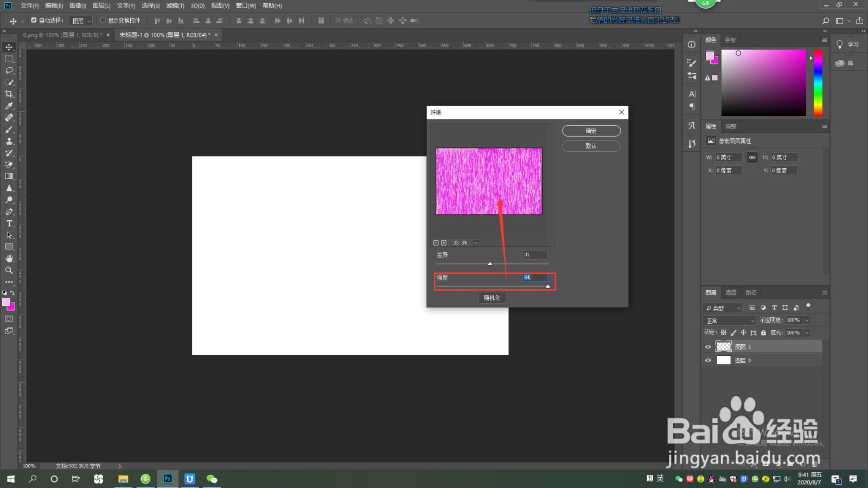Screen dimensions: 868x488
Task: Filter layers by type layers icon
Action: pyautogui.click(x=774, y=307)
